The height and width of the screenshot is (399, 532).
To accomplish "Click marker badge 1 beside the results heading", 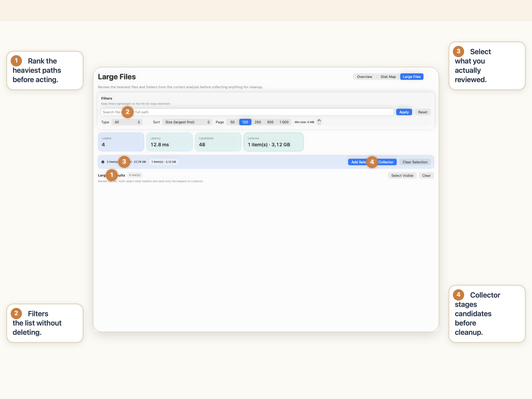I will click(112, 175).
